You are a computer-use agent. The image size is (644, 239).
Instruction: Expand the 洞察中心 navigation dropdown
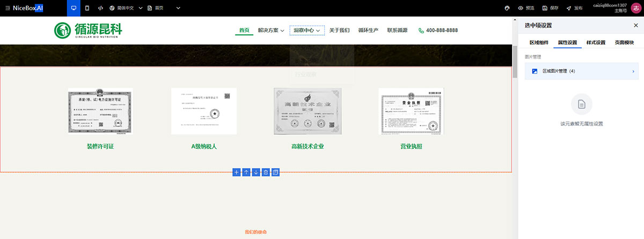307,31
